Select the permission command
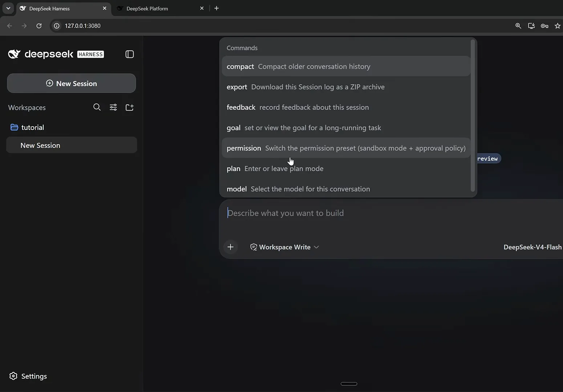The height and width of the screenshot is (392, 563). 346,148
